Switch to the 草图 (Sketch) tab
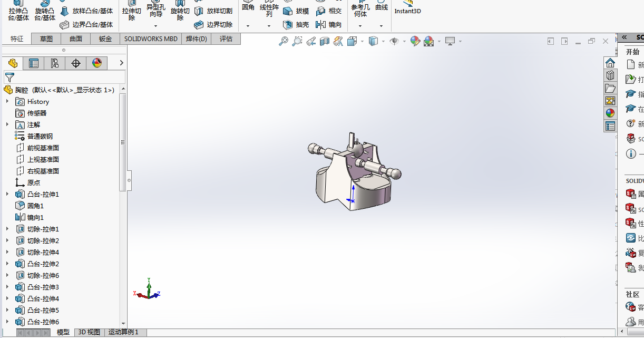 [x=46, y=38]
